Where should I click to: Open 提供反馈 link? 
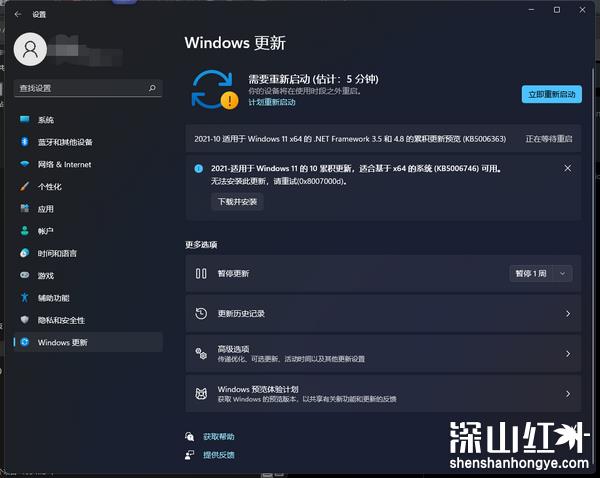pyautogui.click(x=219, y=455)
